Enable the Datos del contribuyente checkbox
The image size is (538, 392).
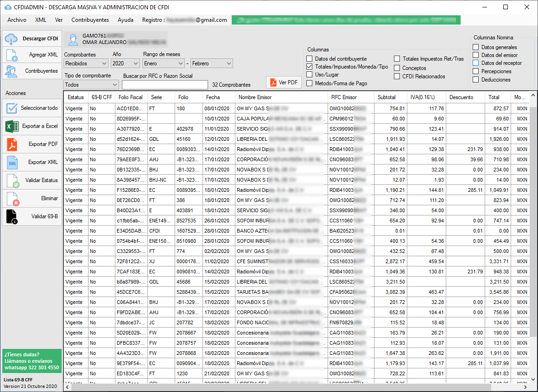pos(310,59)
